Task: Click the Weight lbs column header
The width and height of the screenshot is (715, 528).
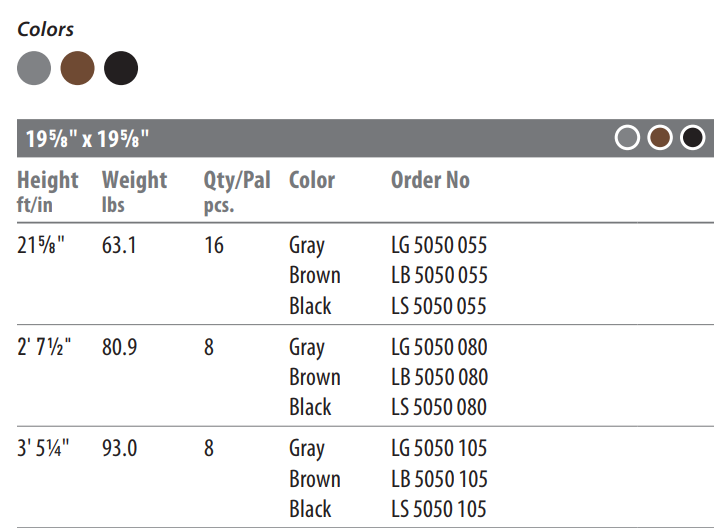Action: tap(135, 192)
